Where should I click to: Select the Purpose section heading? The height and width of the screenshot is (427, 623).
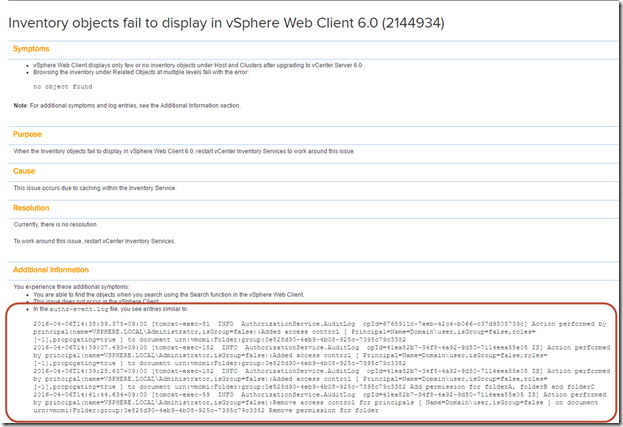tap(27, 134)
